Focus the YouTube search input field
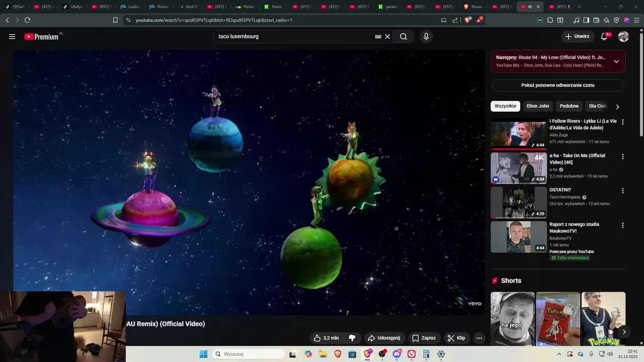Screen dimensions: 644x362 click(294, 37)
